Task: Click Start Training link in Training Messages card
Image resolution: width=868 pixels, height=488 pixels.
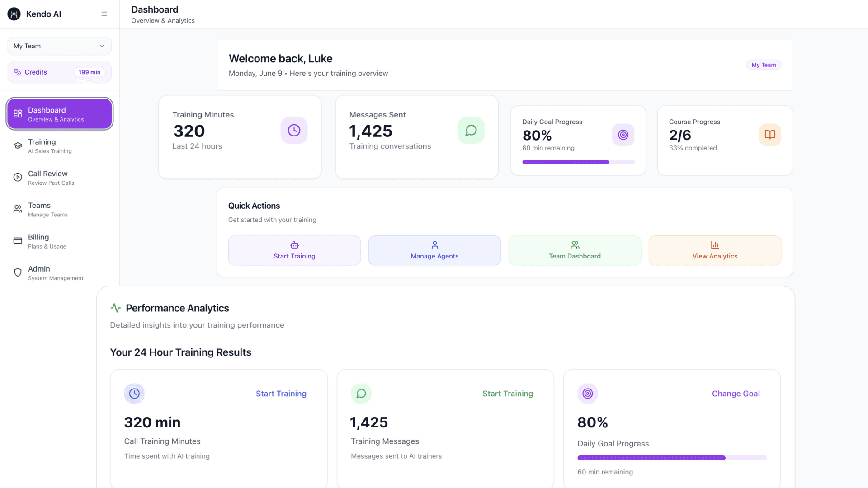Action: click(x=508, y=394)
